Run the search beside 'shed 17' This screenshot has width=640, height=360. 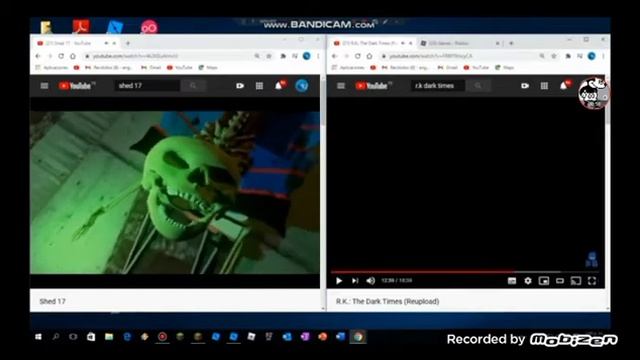pyautogui.click(x=193, y=86)
